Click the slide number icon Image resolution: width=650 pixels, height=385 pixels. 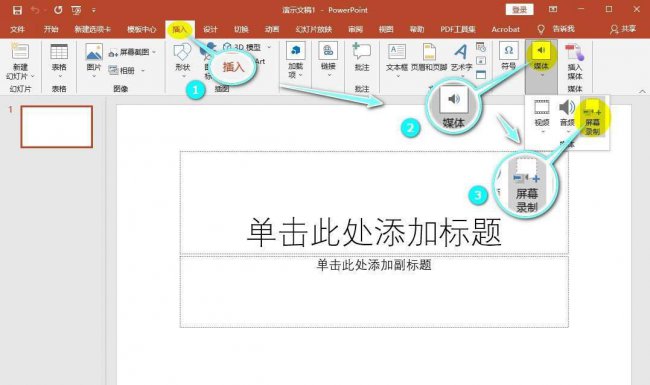click(x=481, y=61)
